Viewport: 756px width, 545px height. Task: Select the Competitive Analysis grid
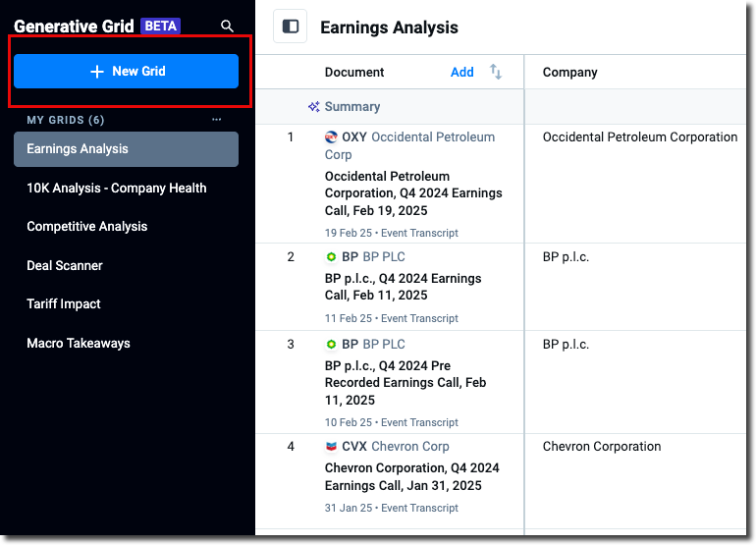[x=86, y=227]
